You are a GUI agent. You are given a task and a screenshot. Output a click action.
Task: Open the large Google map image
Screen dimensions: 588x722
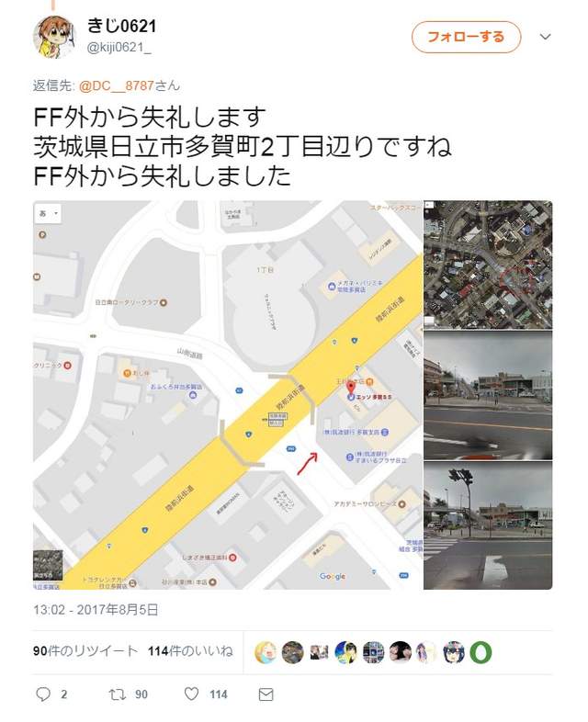(x=228, y=395)
